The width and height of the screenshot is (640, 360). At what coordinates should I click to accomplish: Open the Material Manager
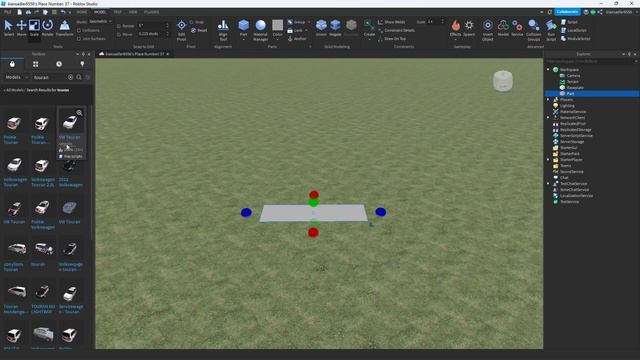click(x=260, y=30)
